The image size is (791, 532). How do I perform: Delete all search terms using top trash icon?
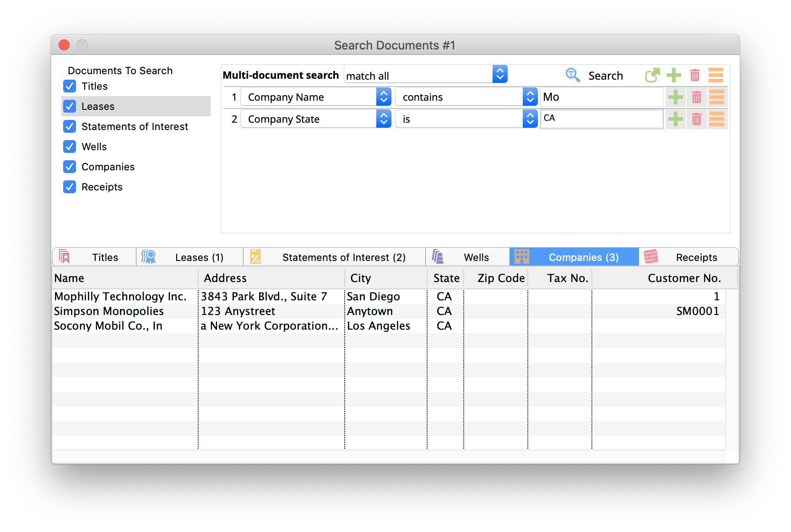coord(695,75)
